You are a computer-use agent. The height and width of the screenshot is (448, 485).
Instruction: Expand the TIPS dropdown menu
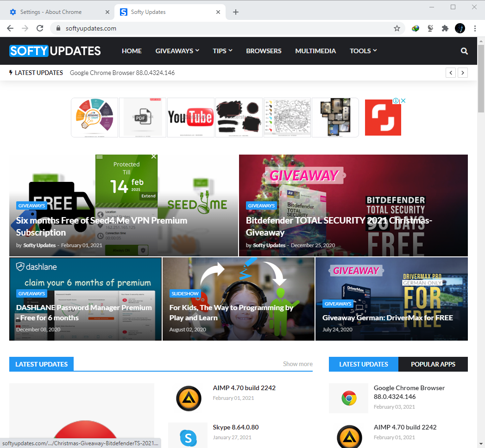tap(222, 51)
